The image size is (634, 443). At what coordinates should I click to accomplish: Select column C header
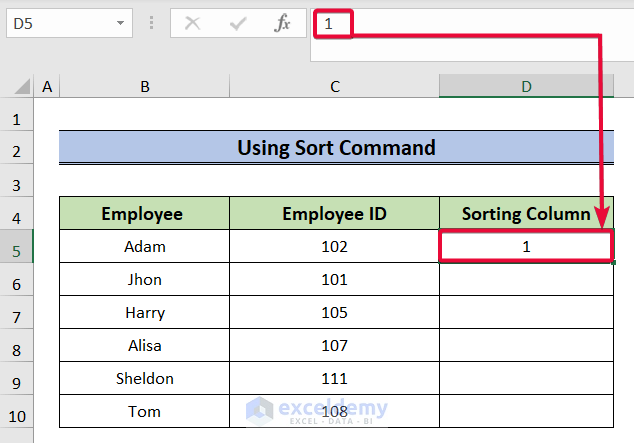[x=334, y=88]
